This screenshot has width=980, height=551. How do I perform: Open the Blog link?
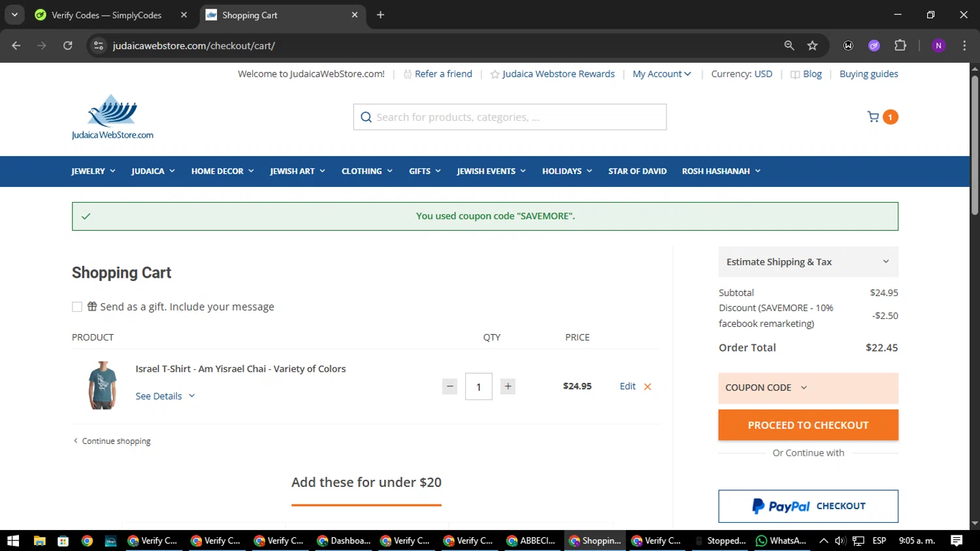pyautogui.click(x=806, y=74)
